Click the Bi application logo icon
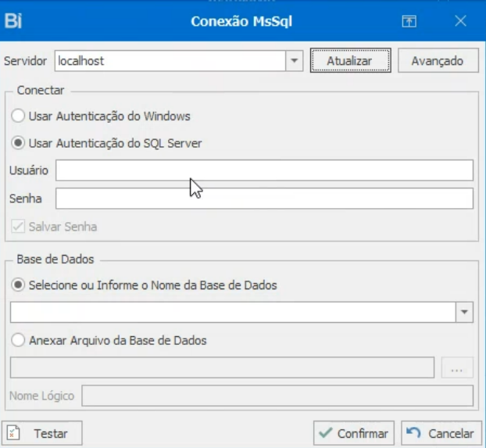Screen dimensions: 486x448 coord(13,21)
